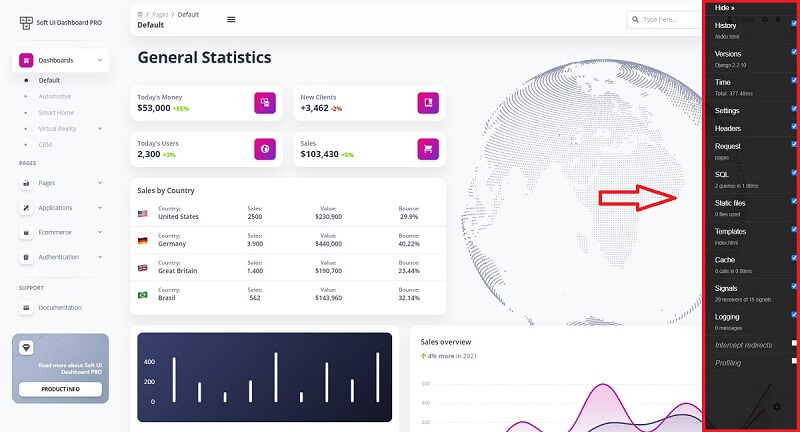
Task: Enable the Profiling panel checkbox
Action: click(794, 360)
